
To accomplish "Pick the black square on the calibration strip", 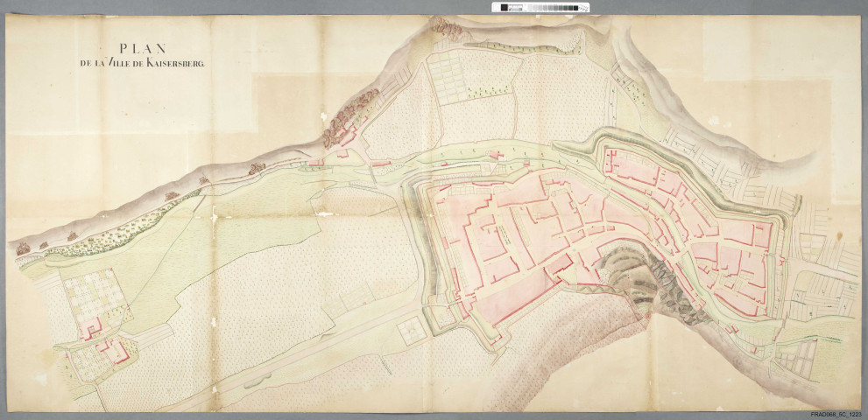I will pos(505,8).
